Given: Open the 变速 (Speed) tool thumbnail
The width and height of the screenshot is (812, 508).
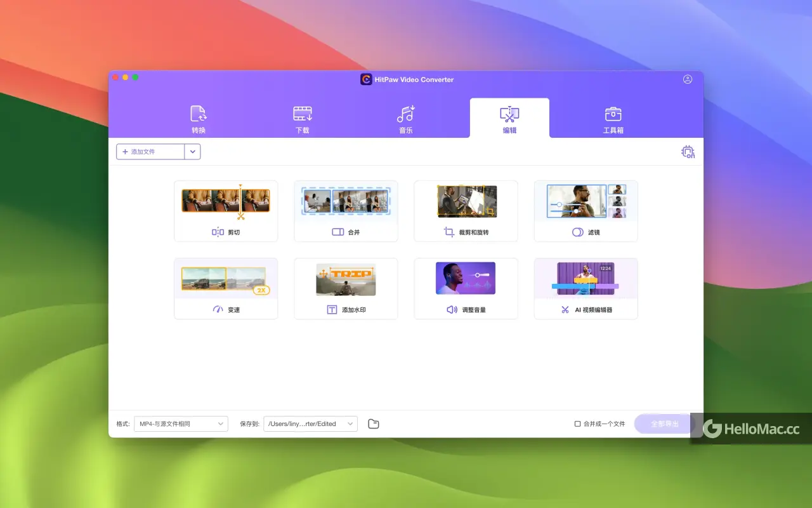Looking at the screenshot, I should coord(226,279).
